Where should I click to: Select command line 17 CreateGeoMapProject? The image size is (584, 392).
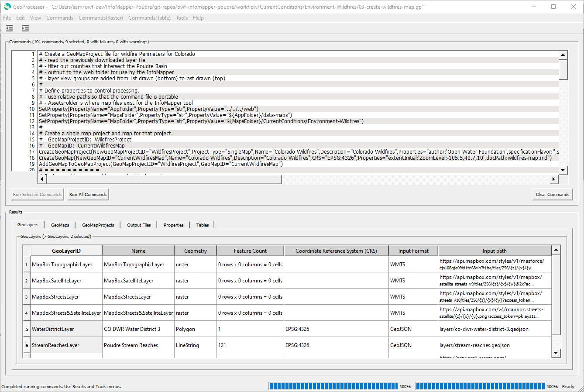click(299, 152)
